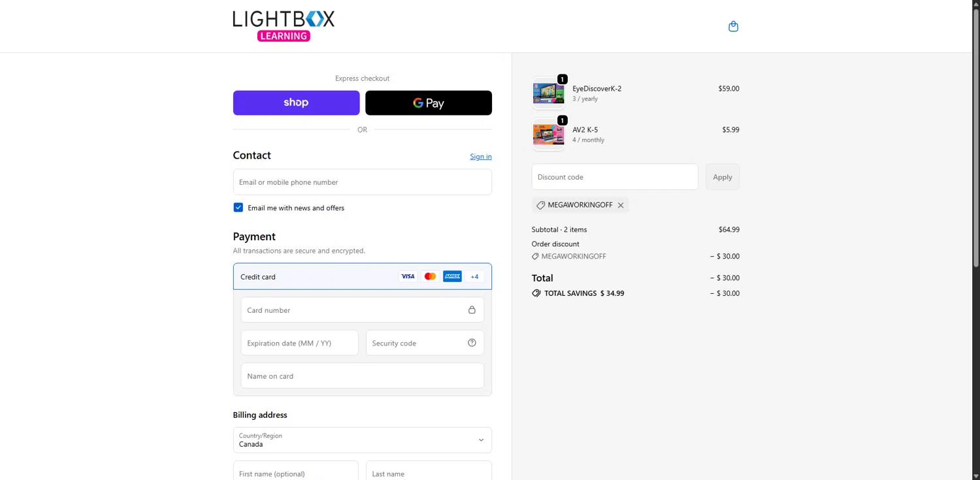This screenshot has width=980, height=480.
Task: Click the $59.00 price
Action: [x=729, y=89]
